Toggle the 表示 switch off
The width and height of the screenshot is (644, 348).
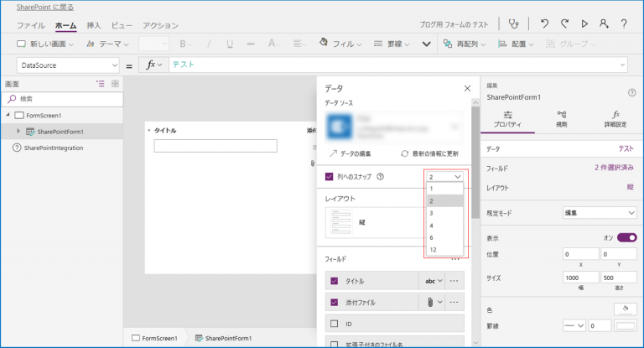tap(626, 237)
